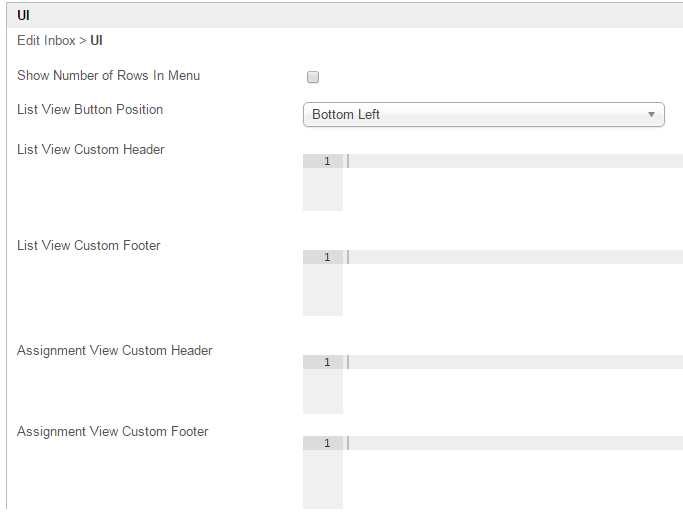Toggle the Show Number of Rows In Menu checkbox
683x516 pixels.
[313, 77]
